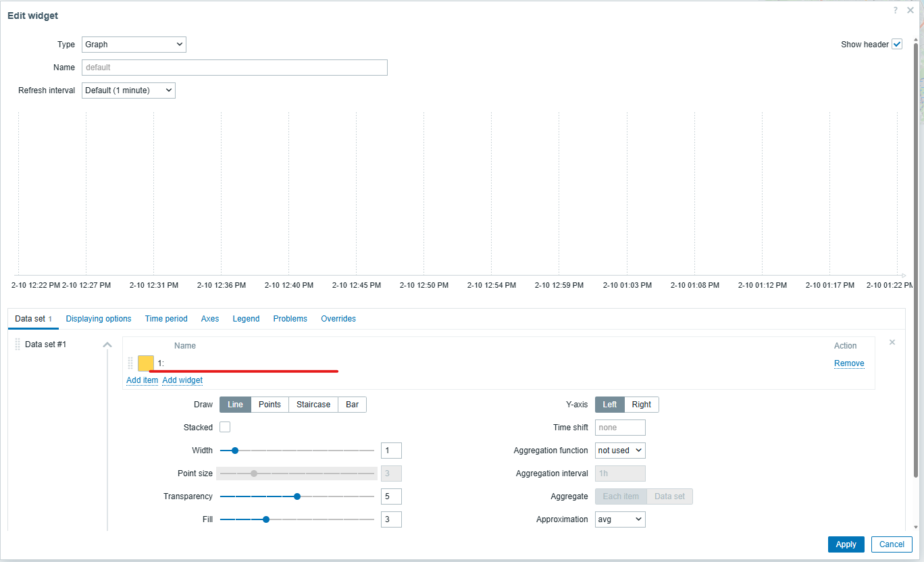Open the Overrides tab
The height and width of the screenshot is (562, 924).
click(x=338, y=319)
